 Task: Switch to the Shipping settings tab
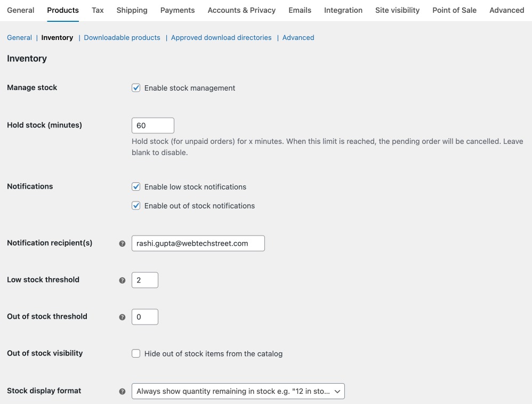132,10
